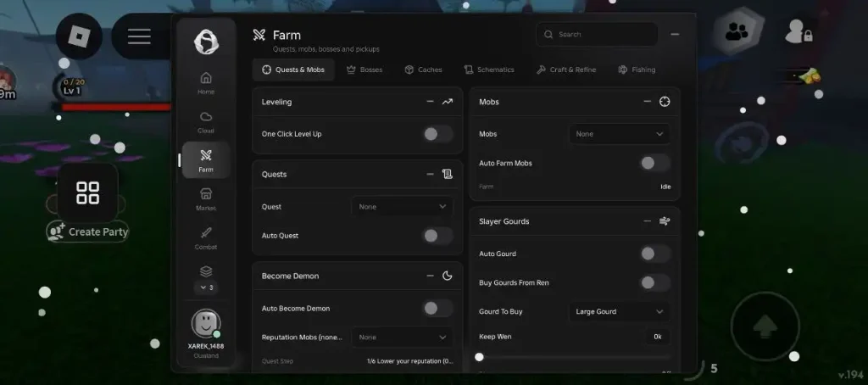Enable Auto Quest
Screen dimensions: 868x385
[438, 236]
